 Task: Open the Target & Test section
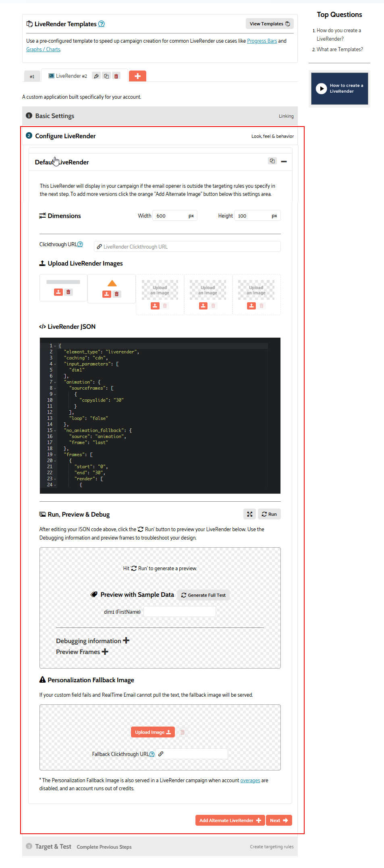160,847
